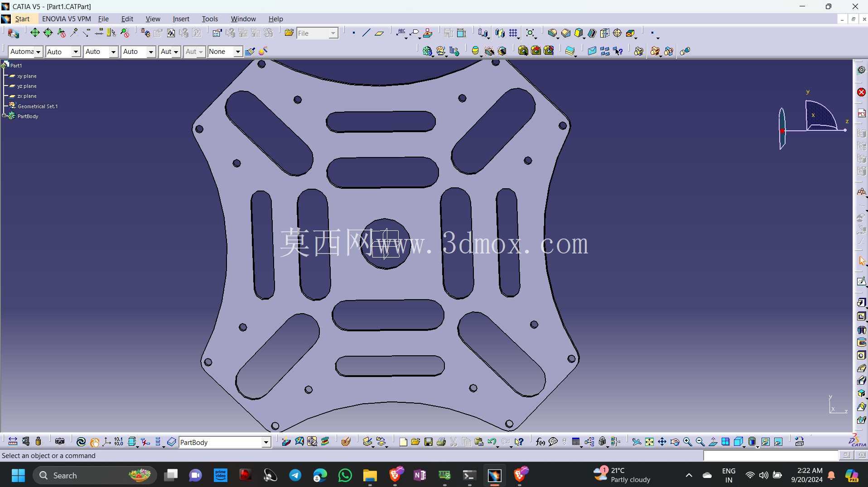Click the Sketch icon in right toolbar
Screen dimensions: 868x487
tap(861, 282)
